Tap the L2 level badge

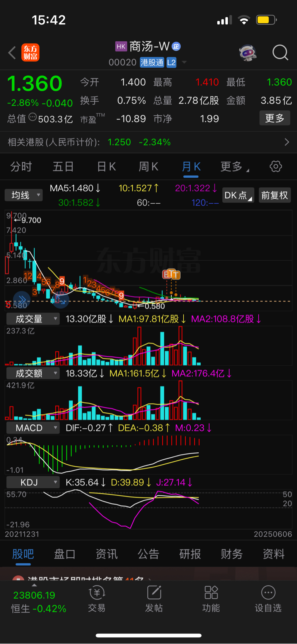coord(171,62)
